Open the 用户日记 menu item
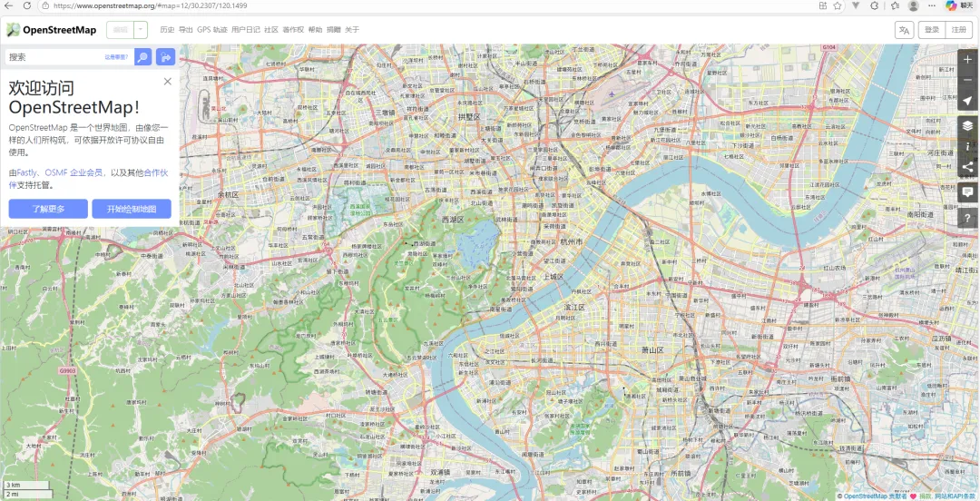The width and height of the screenshot is (980, 501). [x=246, y=29]
